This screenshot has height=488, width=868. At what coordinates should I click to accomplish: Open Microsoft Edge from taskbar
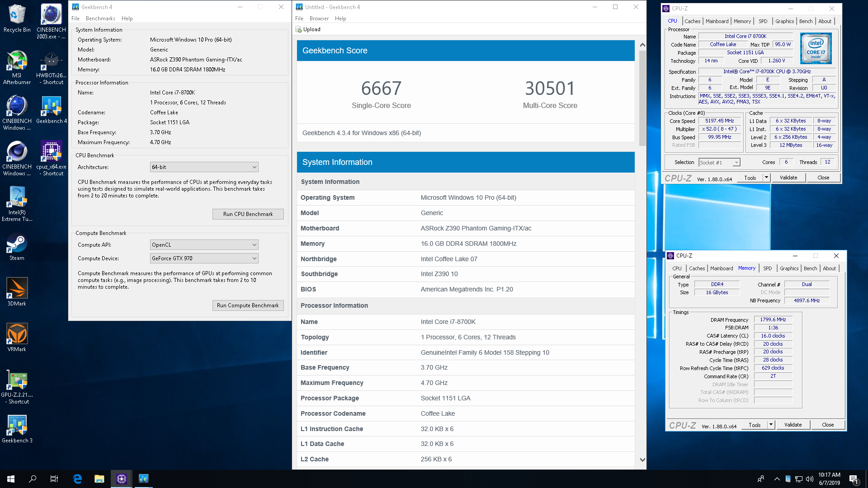pos(77,479)
